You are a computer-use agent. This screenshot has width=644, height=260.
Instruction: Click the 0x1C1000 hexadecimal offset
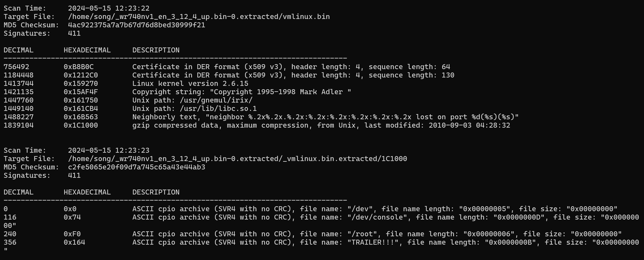click(x=80, y=125)
